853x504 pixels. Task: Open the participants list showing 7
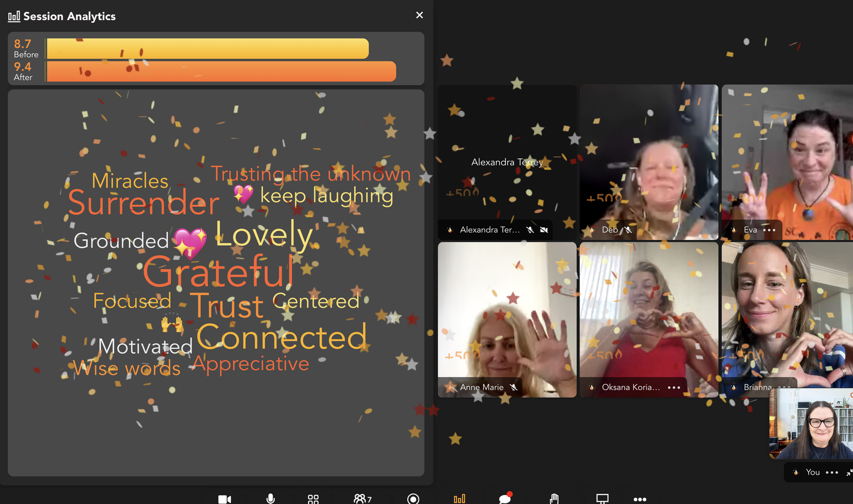click(x=362, y=499)
